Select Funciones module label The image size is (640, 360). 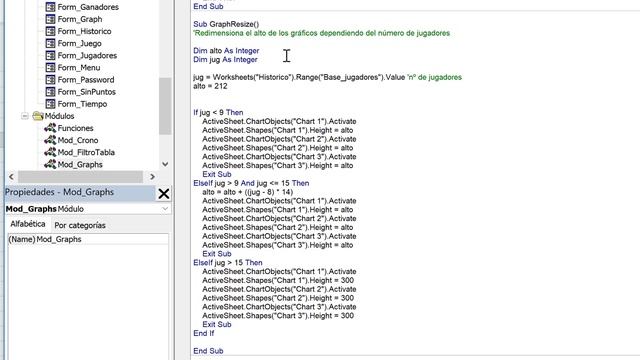coord(76,128)
